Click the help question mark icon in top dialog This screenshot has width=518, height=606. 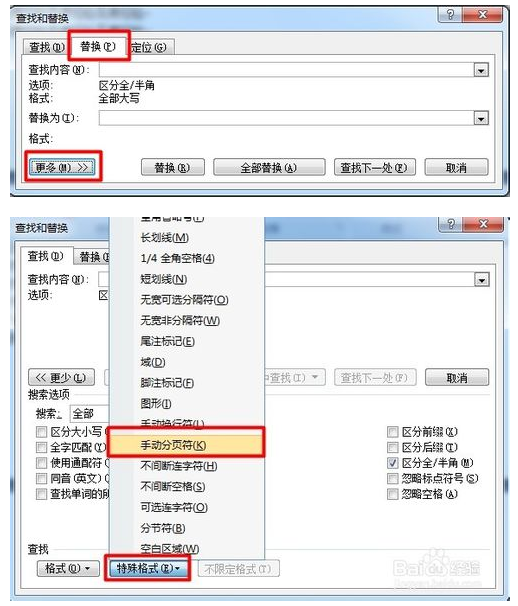pyautogui.click(x=450, y=15)
